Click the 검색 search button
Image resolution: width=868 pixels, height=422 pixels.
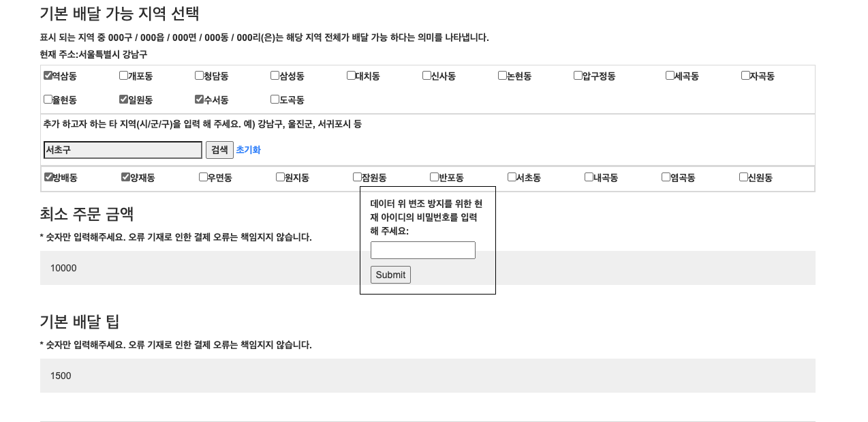[219, 150]
